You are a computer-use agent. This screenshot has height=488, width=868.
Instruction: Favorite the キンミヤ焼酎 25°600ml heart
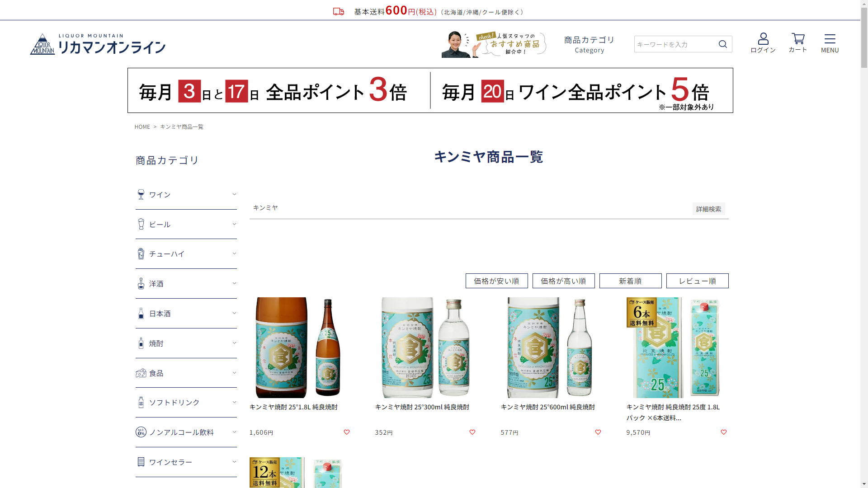(x=598, y=432)
